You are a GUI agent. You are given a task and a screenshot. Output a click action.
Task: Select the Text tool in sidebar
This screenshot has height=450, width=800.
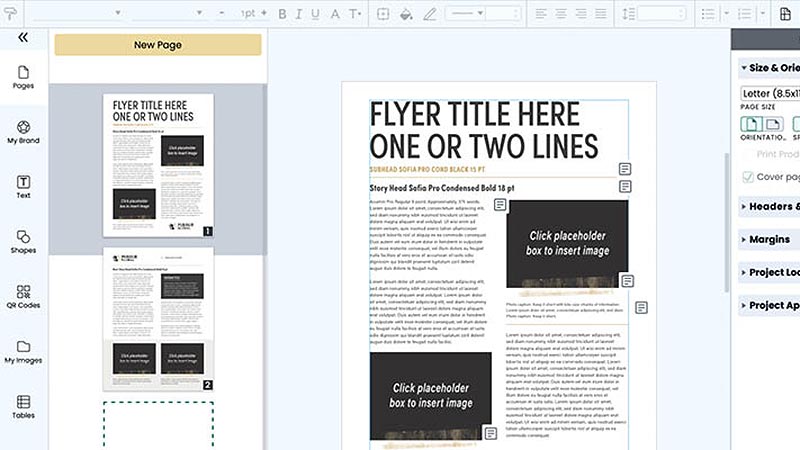pyautogui.click(x=23, y=187)
